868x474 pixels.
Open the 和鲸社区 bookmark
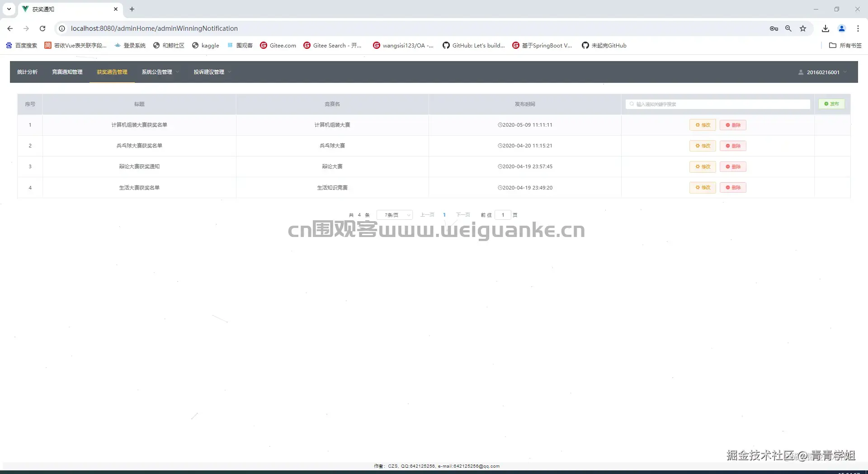[169, 45]
